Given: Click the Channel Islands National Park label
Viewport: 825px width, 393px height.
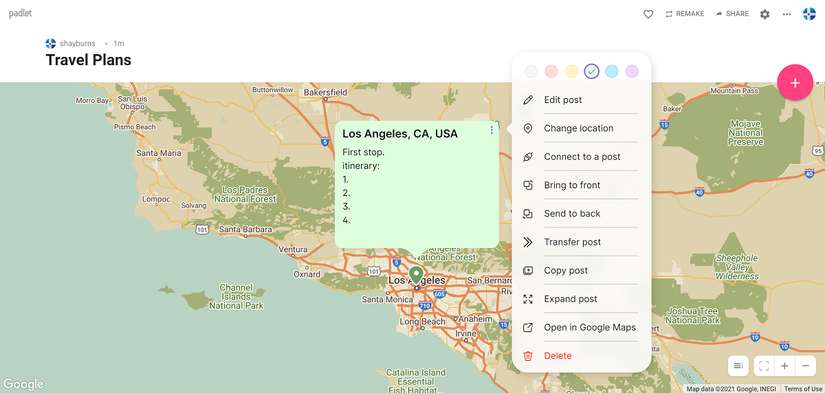Looking at the screenshot, I should (x=236, y=296).
